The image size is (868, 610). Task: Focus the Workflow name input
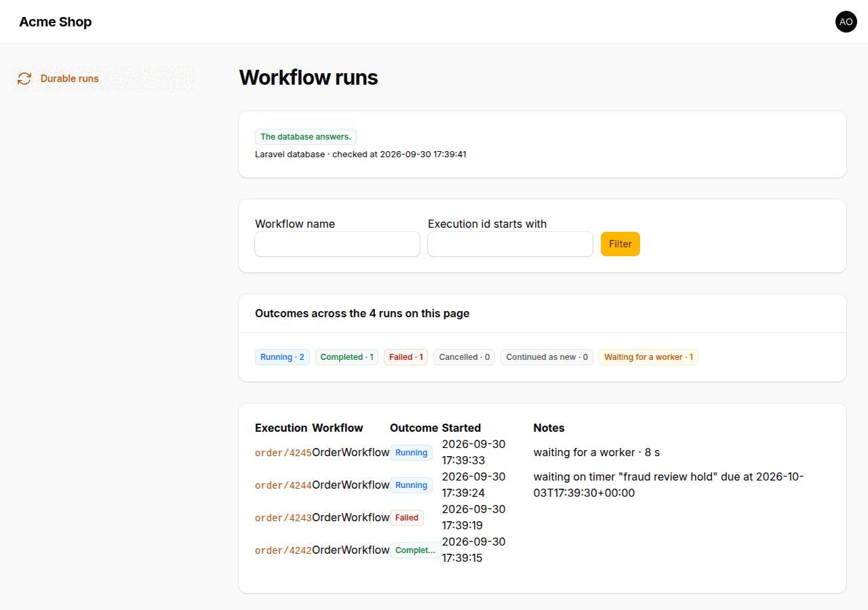click(338, 244)
